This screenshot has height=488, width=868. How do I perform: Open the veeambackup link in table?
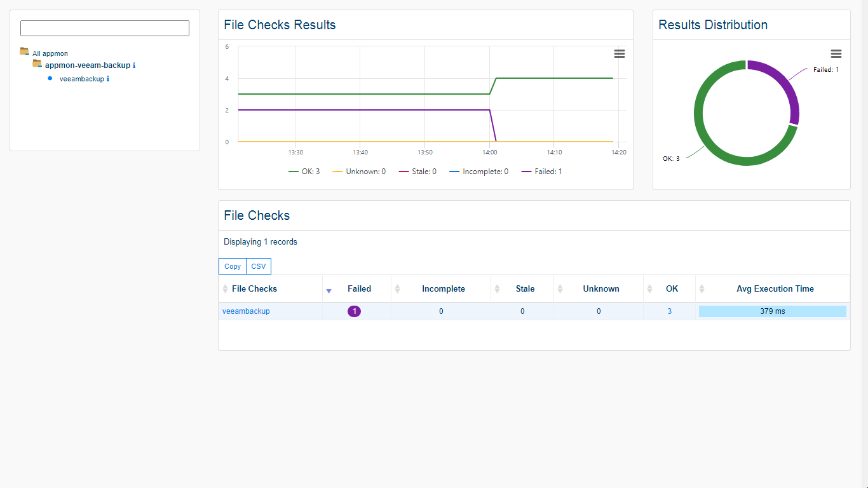point(246,311)
